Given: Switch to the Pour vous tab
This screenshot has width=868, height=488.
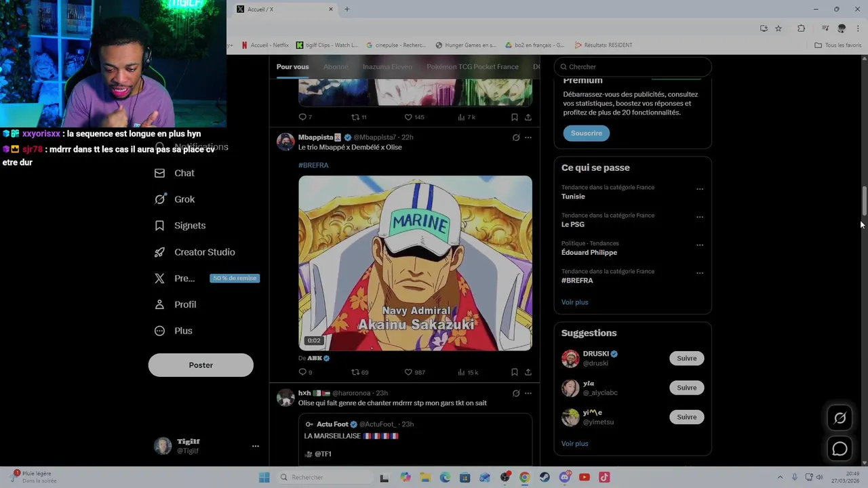Looking at the screenshot, I should coord(292,66).
